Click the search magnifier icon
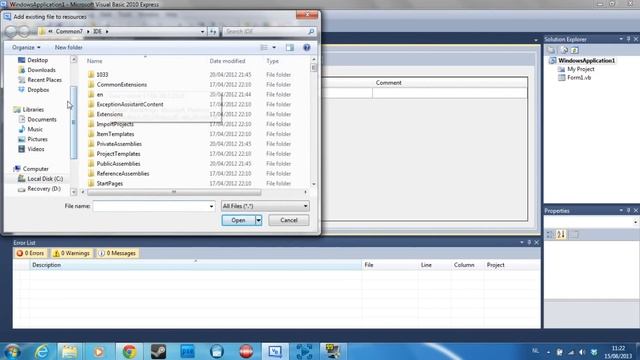The height and width of the screenshot is (360, 640). click(311, 31)
